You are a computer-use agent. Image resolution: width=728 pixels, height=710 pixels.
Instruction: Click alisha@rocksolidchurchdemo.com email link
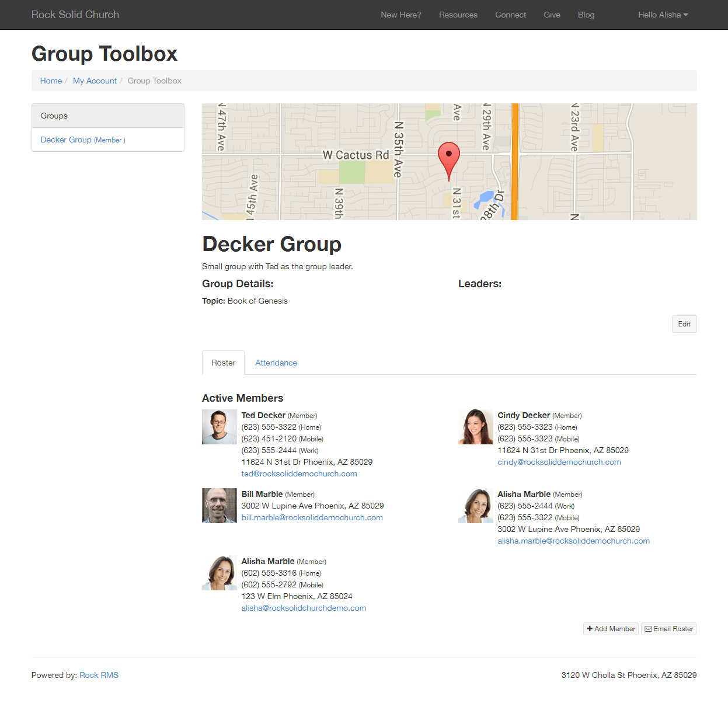[304, 608]
